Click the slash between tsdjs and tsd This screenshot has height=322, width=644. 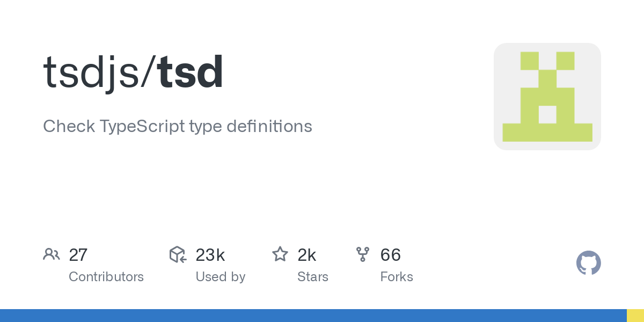[148, 74]
